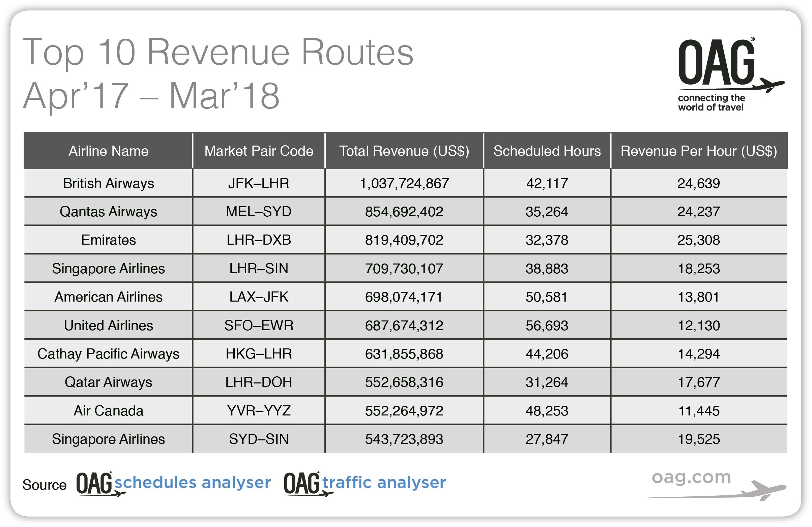Viewport: 812px width, 527px height.
Task: Click Emirates revenue 819,409,702
Action: (x=404, y=240)
